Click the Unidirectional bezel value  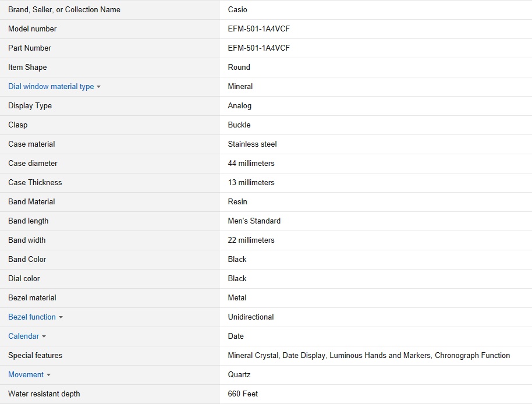coord(251,317)
